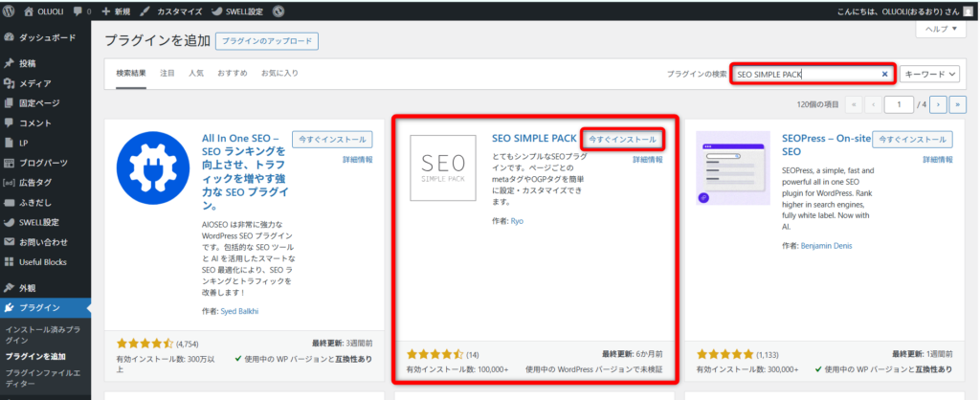Open 詳細情報 for SEO SIMPLE PACK
The image size is (980, 400).
(648, 160)
